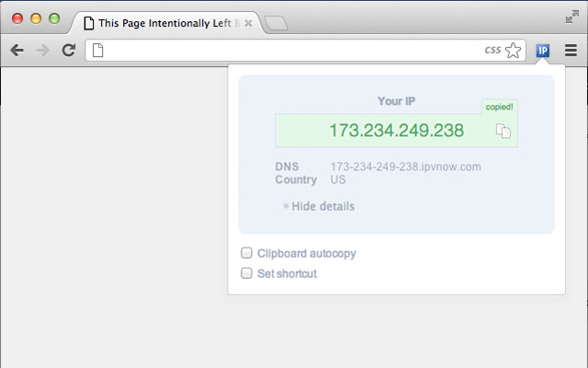The image size is (588, 368).
Task: Click the green window zoom button
Action: point(54,18)
